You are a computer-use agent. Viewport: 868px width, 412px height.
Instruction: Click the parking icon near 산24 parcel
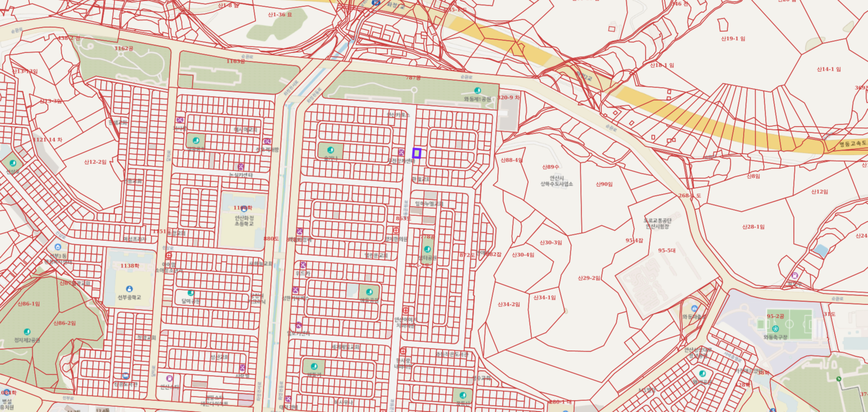[794, 275]
